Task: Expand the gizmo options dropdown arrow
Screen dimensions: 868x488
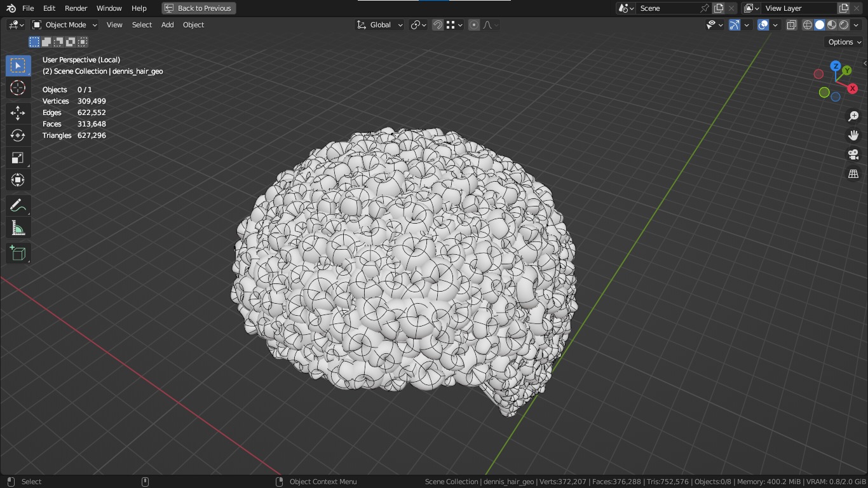Action: [747, 25]
